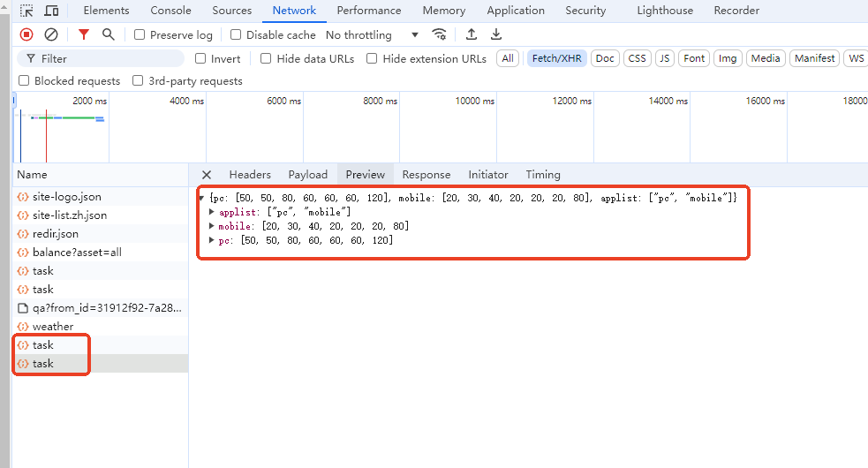Activate the inspect element picker icon
This screenshot has width=868, height=468.
(26, 11)
